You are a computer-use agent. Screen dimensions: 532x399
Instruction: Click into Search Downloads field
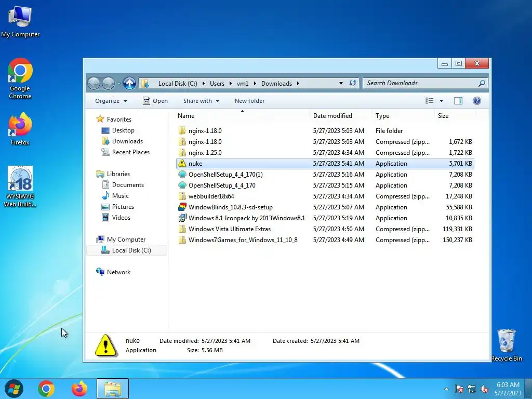(x=421, y=83)
